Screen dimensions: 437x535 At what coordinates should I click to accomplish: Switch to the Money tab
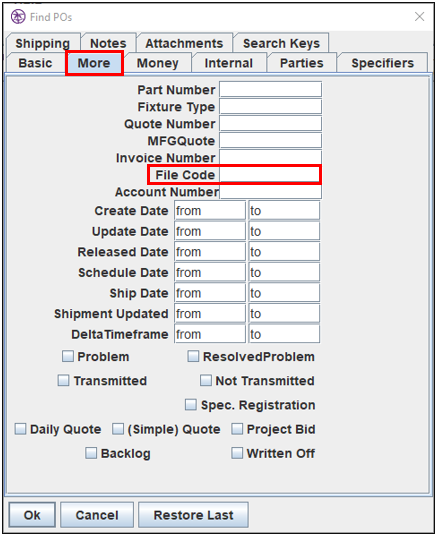[x=158, y=63]
